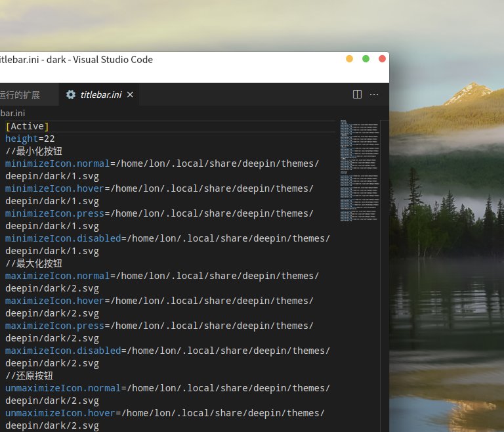Image resolution: width=504 pixels, height=432 pixels.
Task: Click the //最大化按钮 comment
Action: [33, 263]
